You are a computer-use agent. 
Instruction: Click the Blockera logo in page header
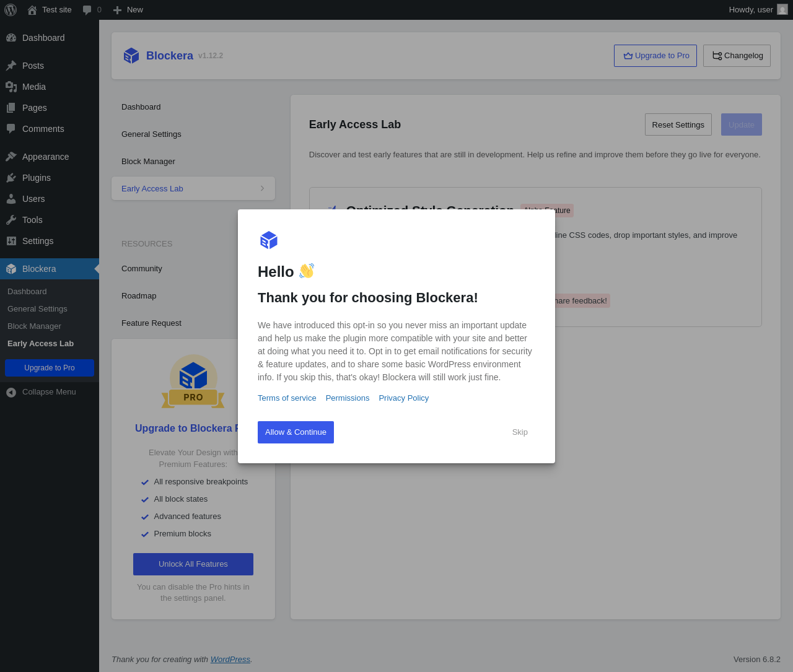click(x=131, y=56)
